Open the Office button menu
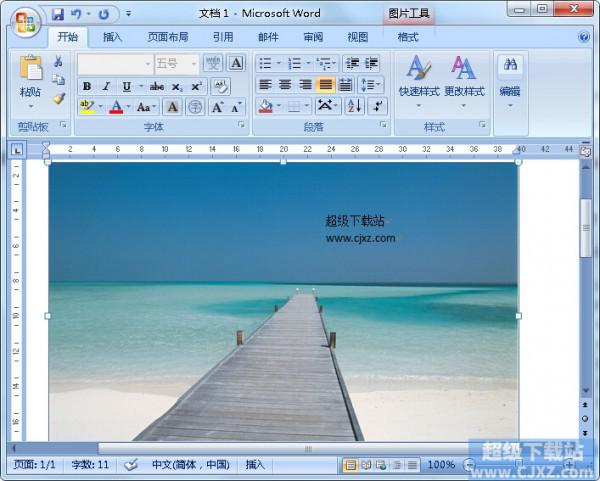 (25, 21)
